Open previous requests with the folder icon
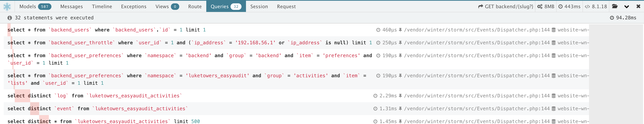Screen dimensions: 644x124 pyautogui.click(x=615, y=7)
